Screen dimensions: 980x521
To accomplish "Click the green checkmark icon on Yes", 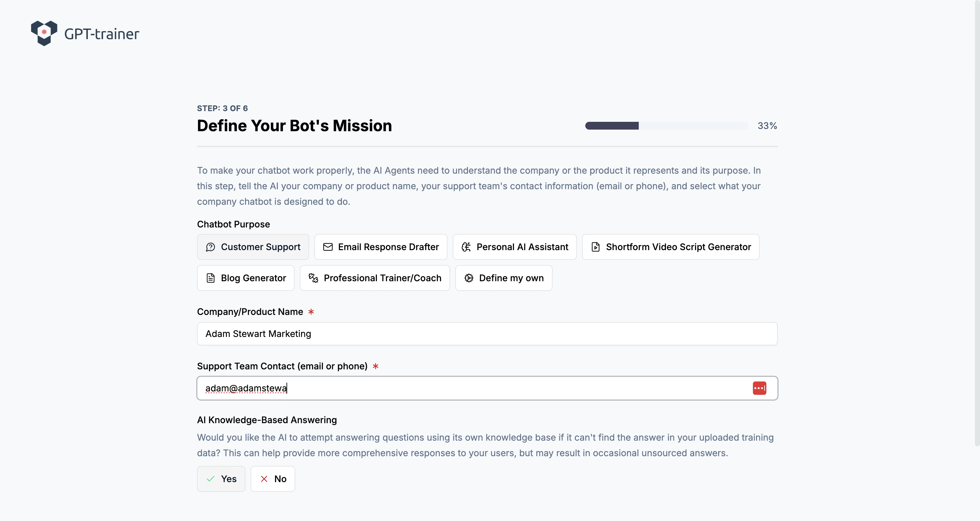I will [210, 479].
